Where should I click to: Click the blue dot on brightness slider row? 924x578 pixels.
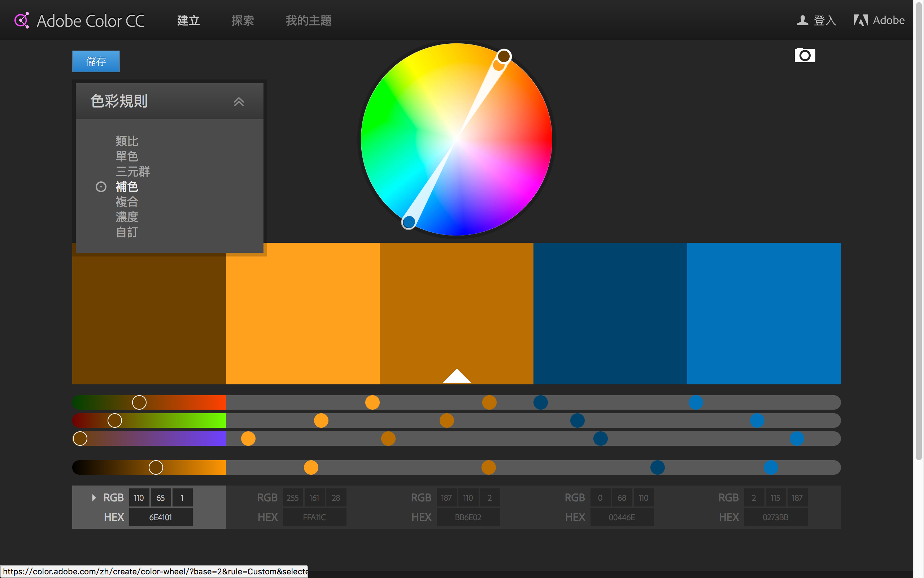click(771, 467)
